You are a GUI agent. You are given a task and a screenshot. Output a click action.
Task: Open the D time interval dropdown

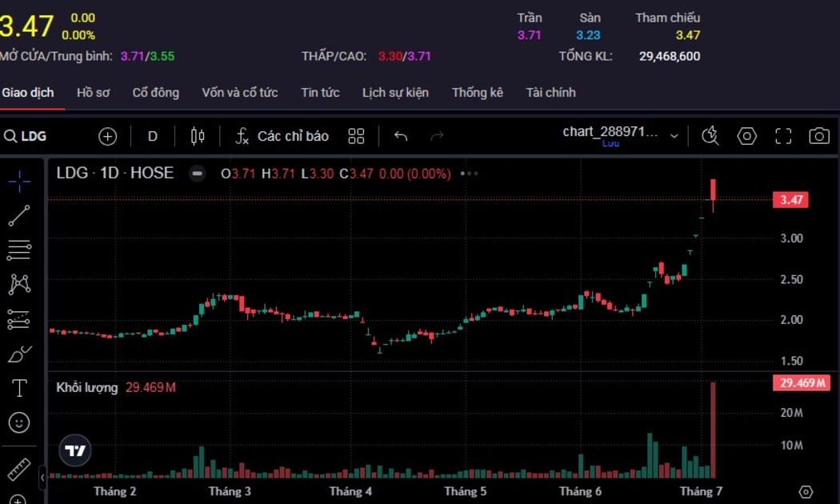(x=152, y=136)
